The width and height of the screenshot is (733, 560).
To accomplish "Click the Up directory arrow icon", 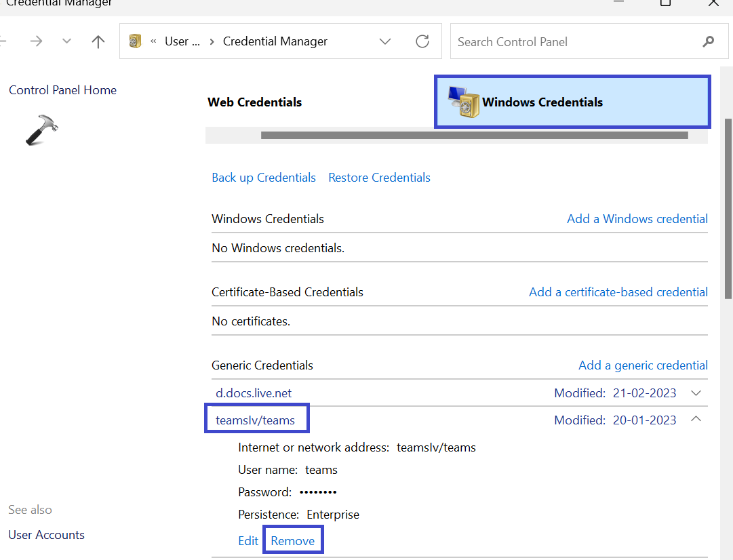I will 98,41.
